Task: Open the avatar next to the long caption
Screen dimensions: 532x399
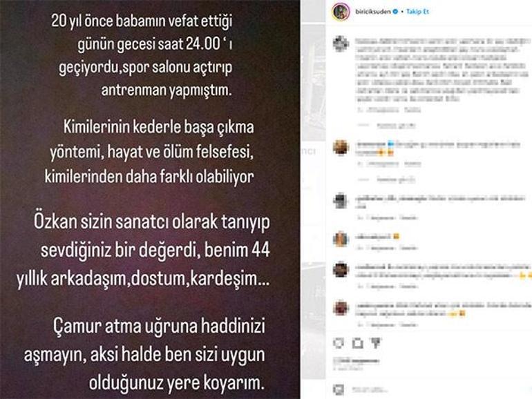Action: (x=341, y=43)
